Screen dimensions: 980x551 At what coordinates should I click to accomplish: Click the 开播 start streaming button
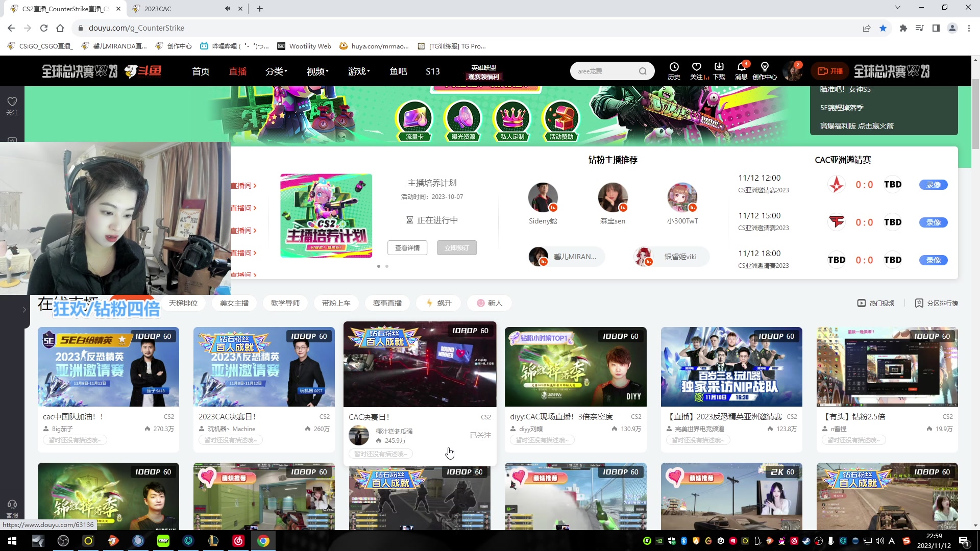(830, 71)
